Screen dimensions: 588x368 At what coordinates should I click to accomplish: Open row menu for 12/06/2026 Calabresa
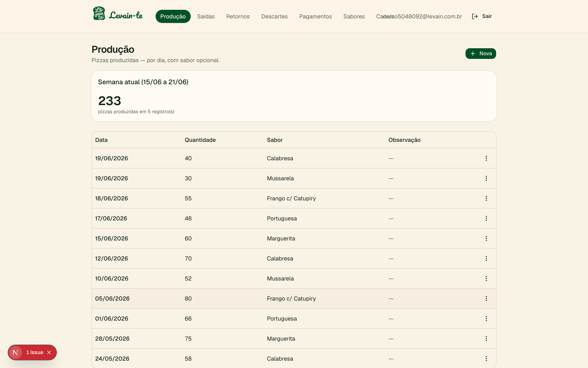coord(486,258)
